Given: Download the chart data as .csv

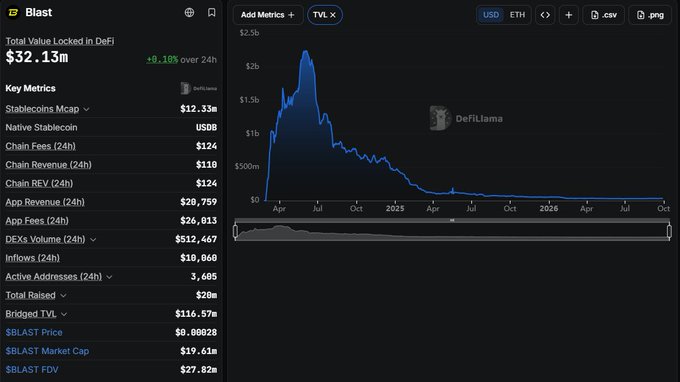Looking at the screenshot, I should [603, 15].
